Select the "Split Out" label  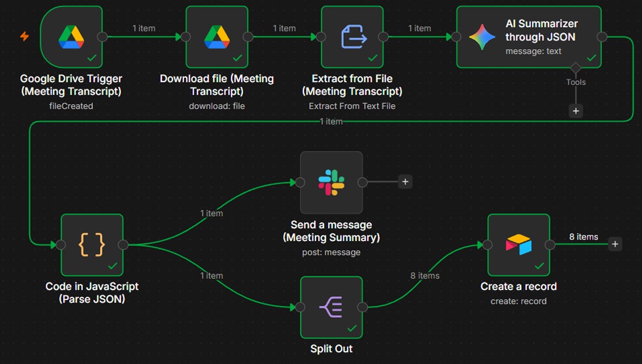click(x=331, y=349)
